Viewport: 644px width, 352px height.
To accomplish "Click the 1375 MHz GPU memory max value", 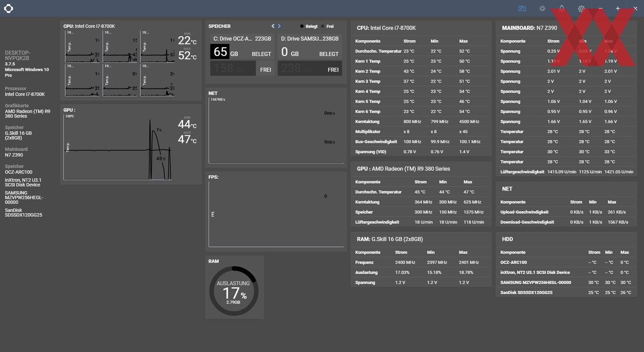I will coord(473,212).
